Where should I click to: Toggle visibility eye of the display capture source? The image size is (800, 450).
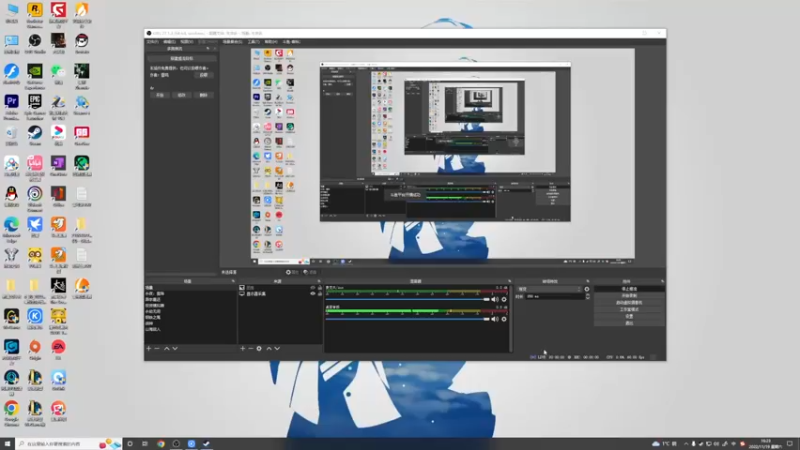313,294
